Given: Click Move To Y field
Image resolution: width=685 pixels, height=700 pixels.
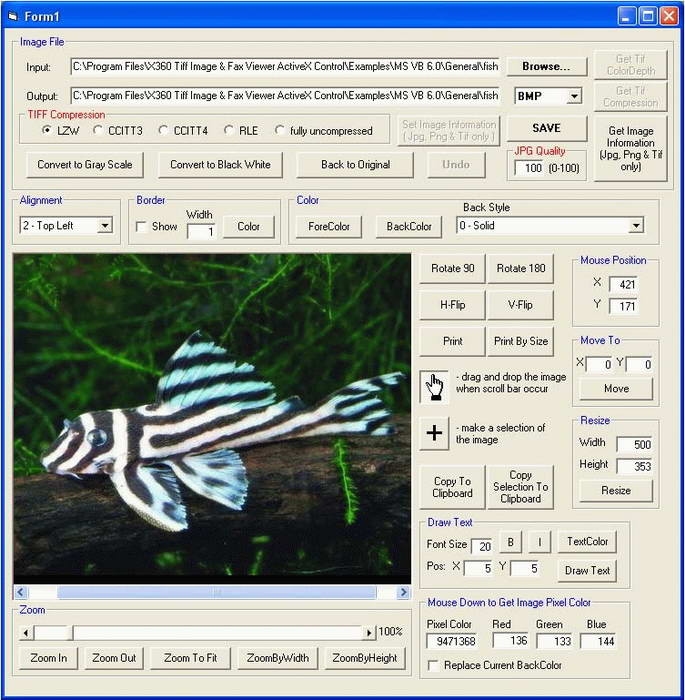Looking at the screenshot, I should [639, 364].
